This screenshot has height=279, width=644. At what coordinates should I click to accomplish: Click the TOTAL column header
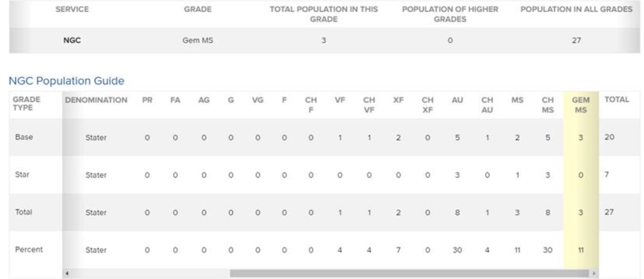pyautogui.click(x=617, y=99)
